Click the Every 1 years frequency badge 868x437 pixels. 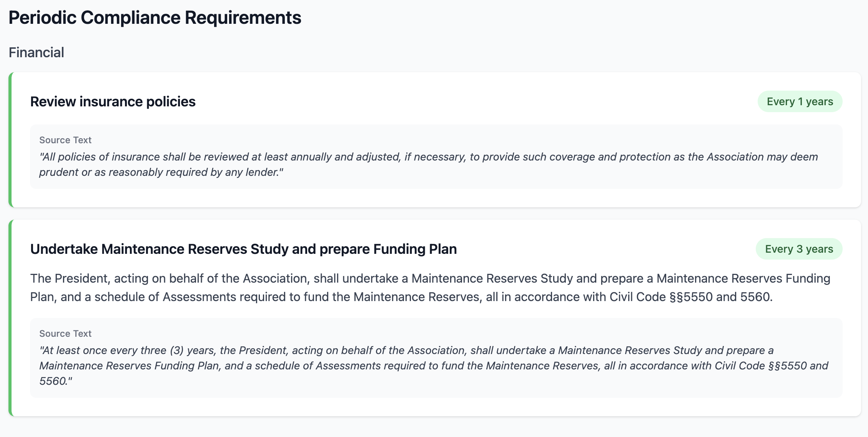pyautogui.click(x=799, y=101)
